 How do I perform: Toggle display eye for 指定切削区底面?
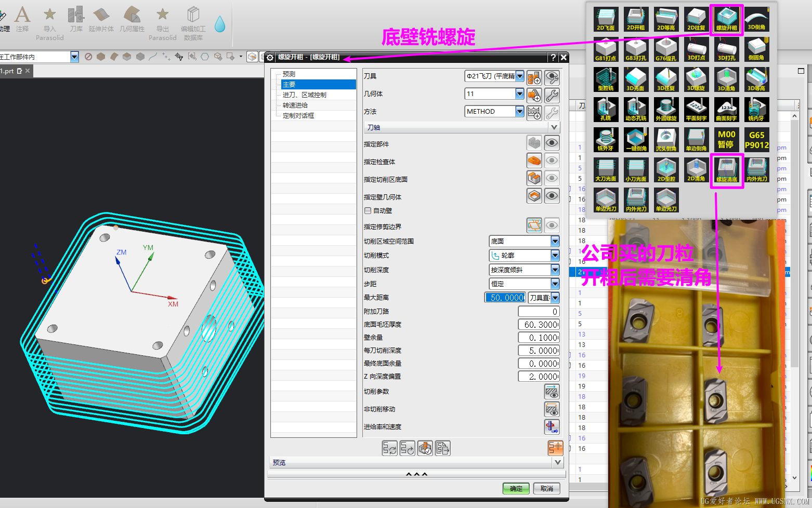(x=552, y=178)
